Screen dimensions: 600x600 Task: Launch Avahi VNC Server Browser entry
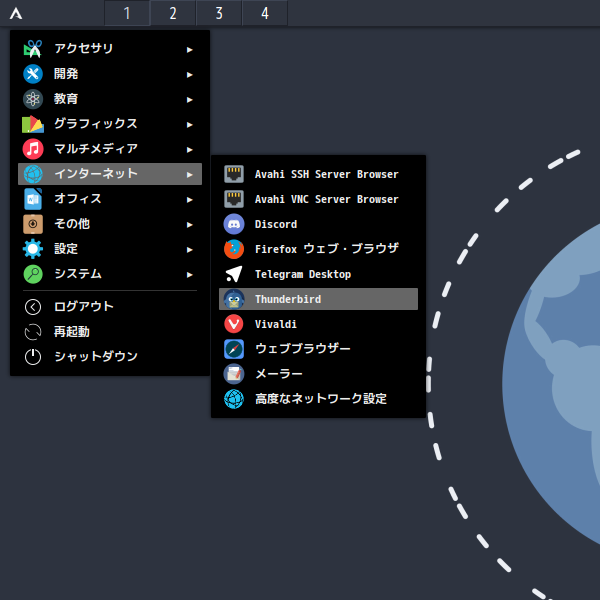click(x=326, y=199)
